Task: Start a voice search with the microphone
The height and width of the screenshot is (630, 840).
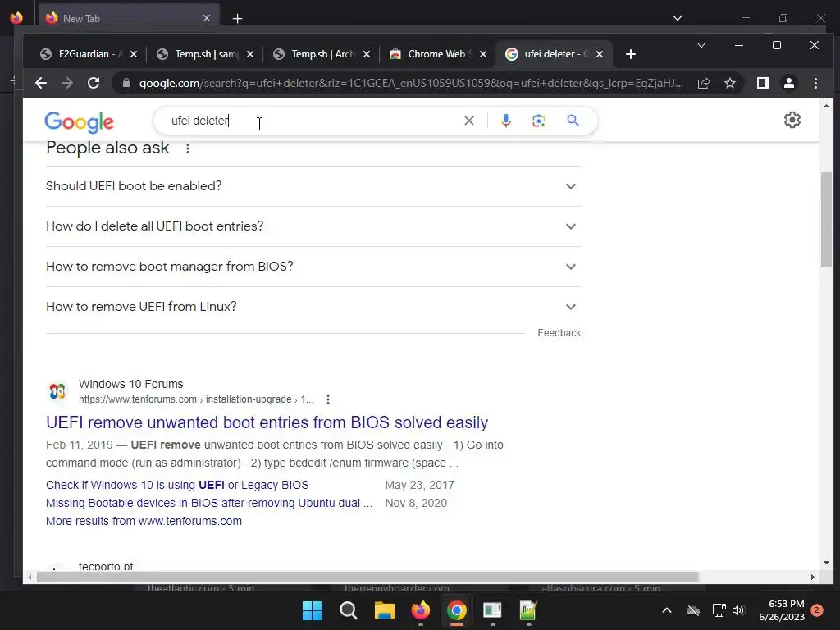Action: (505, 121)
